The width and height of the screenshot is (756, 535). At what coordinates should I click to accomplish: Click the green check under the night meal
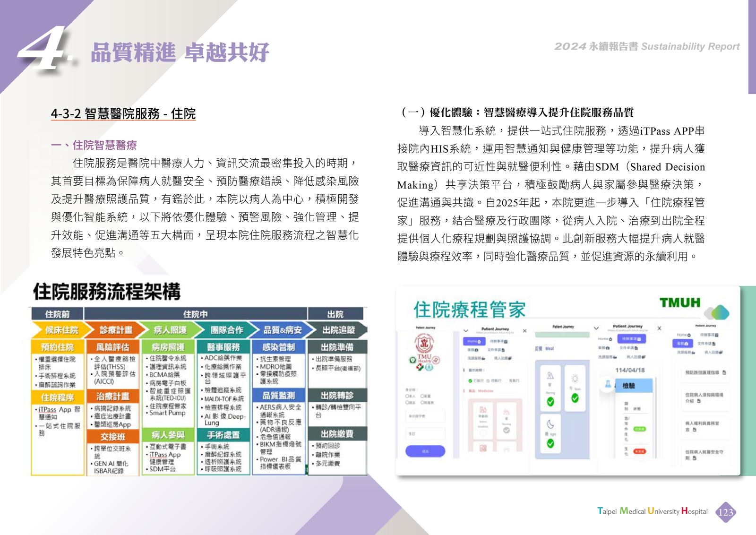tap(550, 443)
